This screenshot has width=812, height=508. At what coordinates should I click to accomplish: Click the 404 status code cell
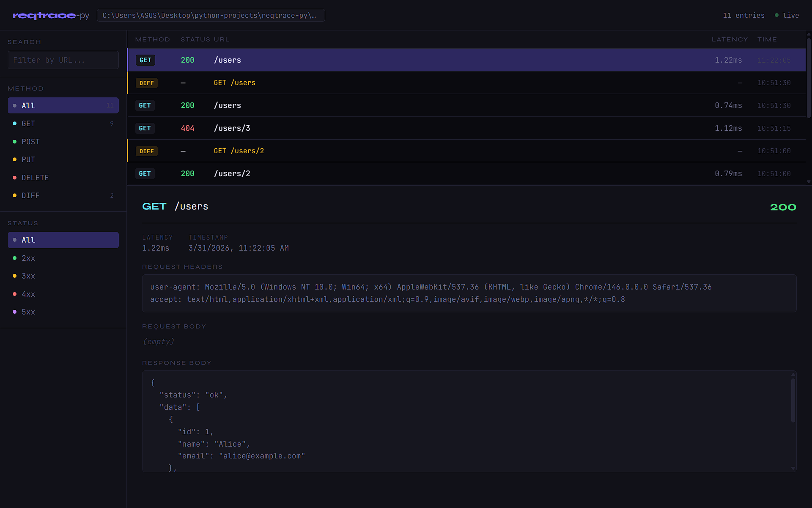coord(187,128)
